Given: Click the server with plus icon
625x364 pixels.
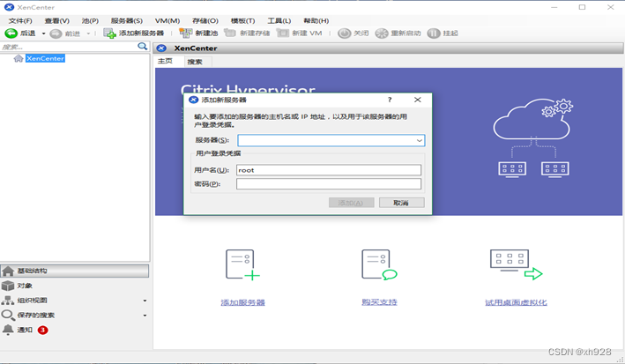Looking at the screenshot, I should (x=242, y=264).
